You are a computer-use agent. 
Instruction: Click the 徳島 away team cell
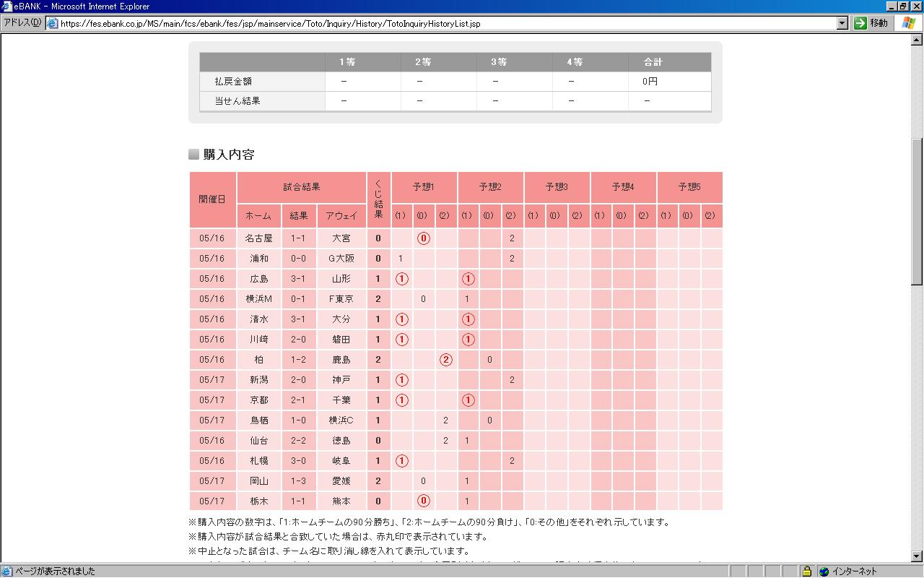[x=341, y=441]
